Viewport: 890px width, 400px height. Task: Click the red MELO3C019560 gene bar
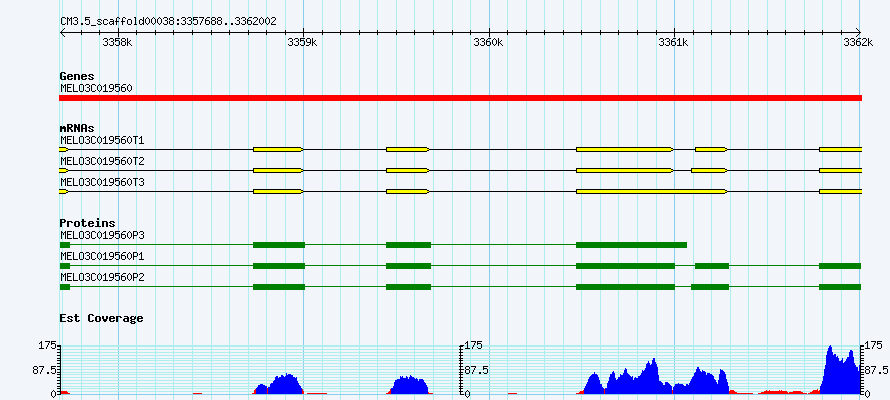[x=460, y=98]
